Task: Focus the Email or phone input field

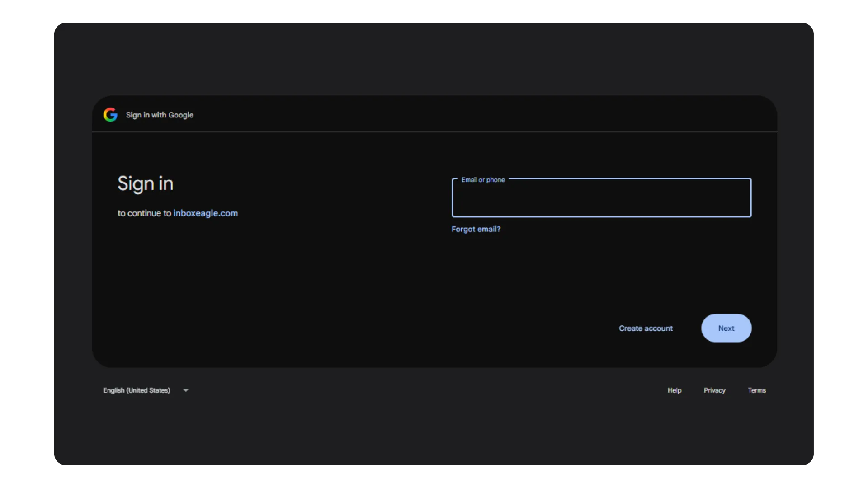Action: (x=601, y=197)
